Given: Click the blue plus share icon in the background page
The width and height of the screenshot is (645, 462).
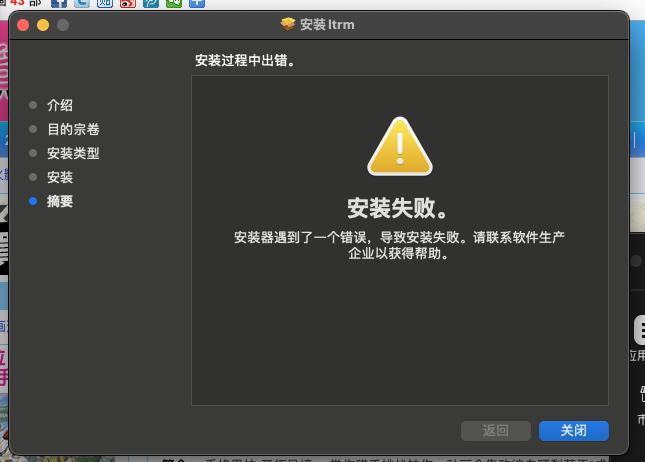Looking at the screenshot, I should click(197, 3).
